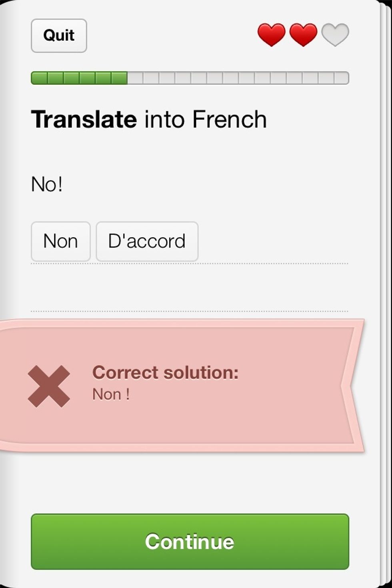Screen dimensions: 392x588
Task: Select the "D'accord" word tile
Action: 147,242
